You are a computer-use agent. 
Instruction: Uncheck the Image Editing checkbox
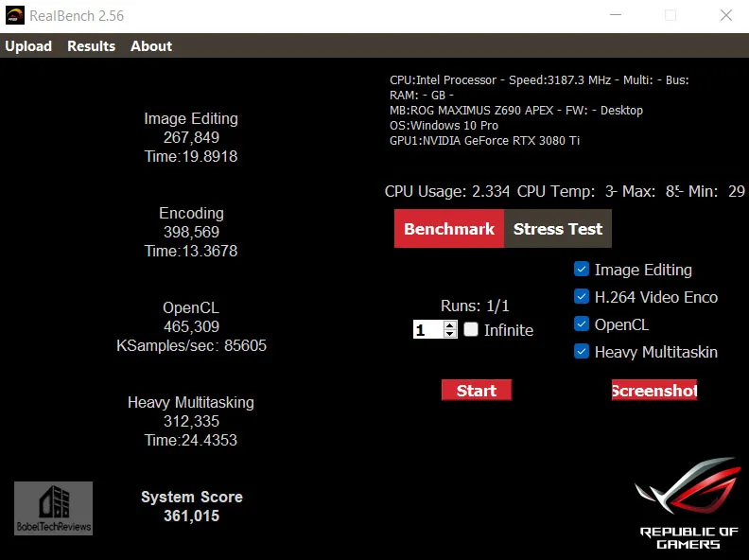582,269
